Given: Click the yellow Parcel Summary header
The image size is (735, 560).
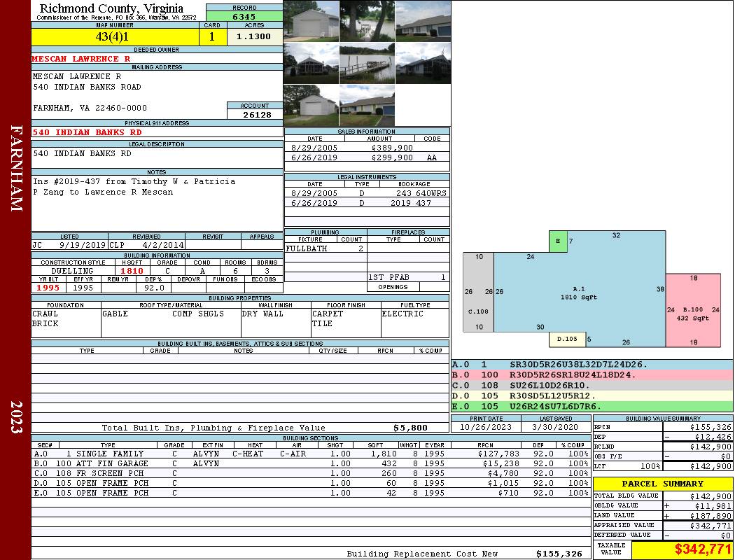Looking at the screenshot, I should [662, 484].
